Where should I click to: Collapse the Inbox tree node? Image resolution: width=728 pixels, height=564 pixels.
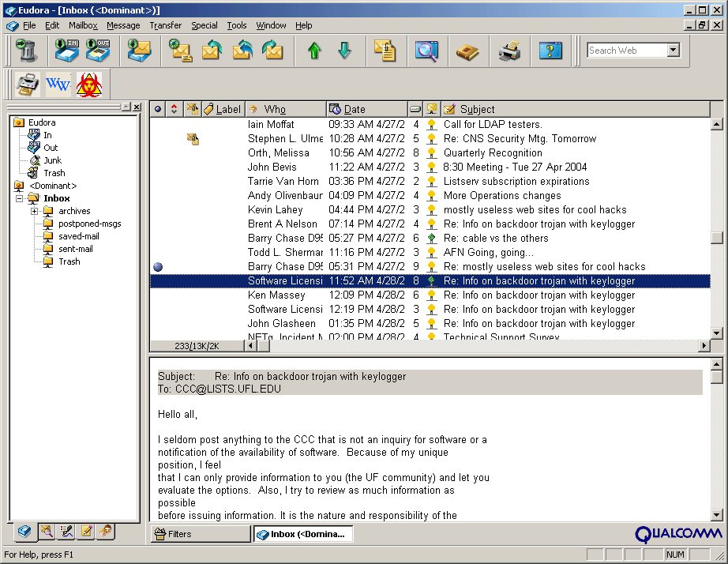click(20, 198)
